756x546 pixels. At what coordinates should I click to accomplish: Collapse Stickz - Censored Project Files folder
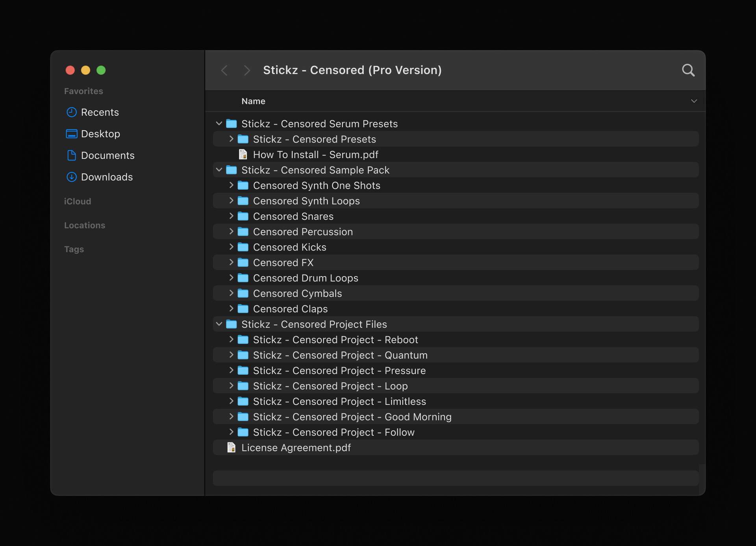pyautogui.click(x=219, y=324)
